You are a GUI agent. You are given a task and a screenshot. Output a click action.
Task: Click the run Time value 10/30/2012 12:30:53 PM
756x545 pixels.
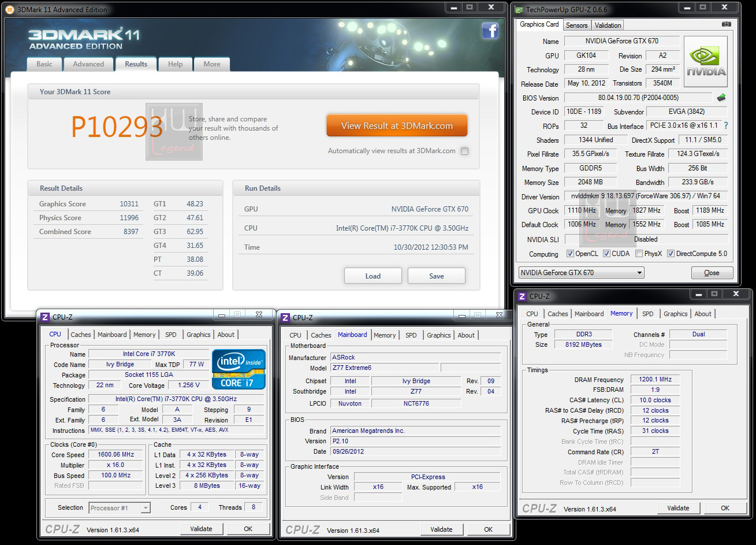click(x=431, y=247)
